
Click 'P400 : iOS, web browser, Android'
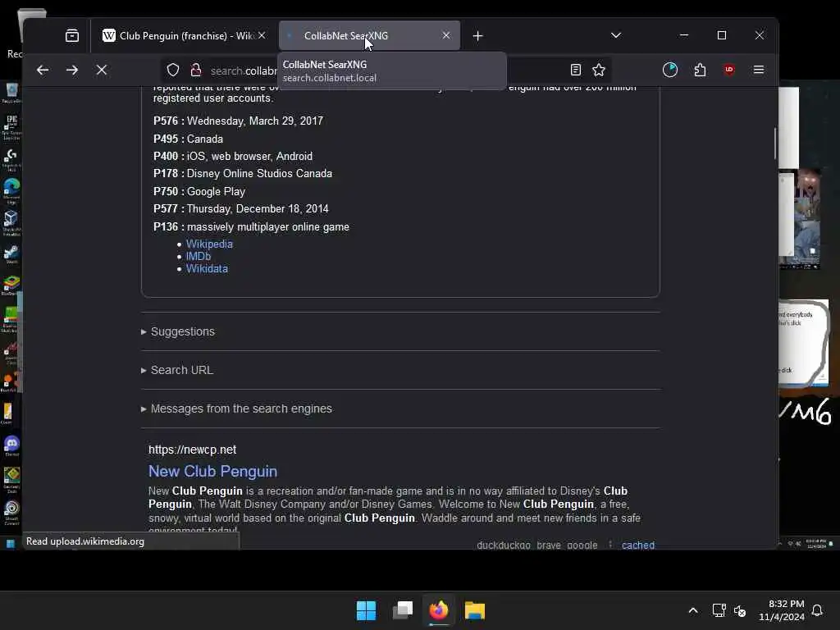[232, 157]
